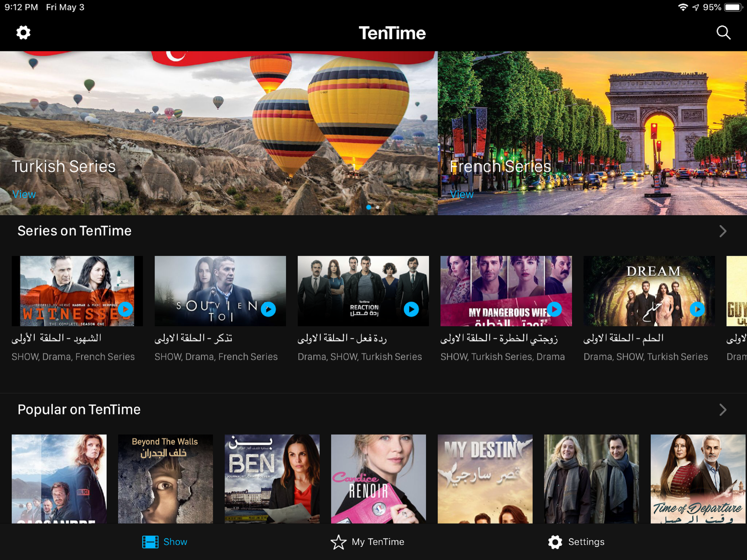Screen dimensions: 747x560
Task: Play Souviens Toi using its play button
Action: coord(269,309)
